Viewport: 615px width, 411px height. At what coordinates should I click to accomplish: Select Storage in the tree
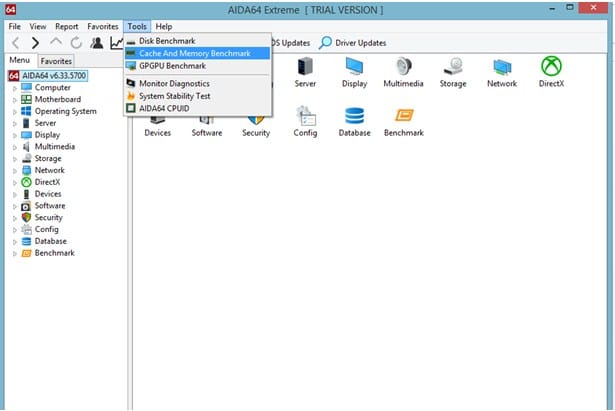pyautogui.click(x=48, y=158)
